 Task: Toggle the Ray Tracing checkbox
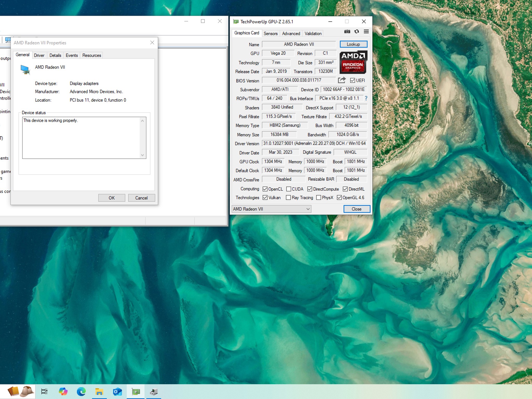pos(288,198)
